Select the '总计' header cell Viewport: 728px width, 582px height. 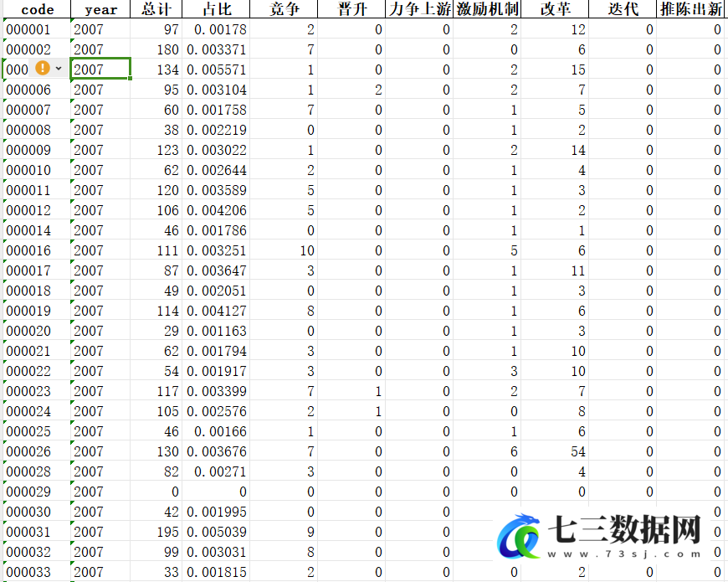point(156,9)
